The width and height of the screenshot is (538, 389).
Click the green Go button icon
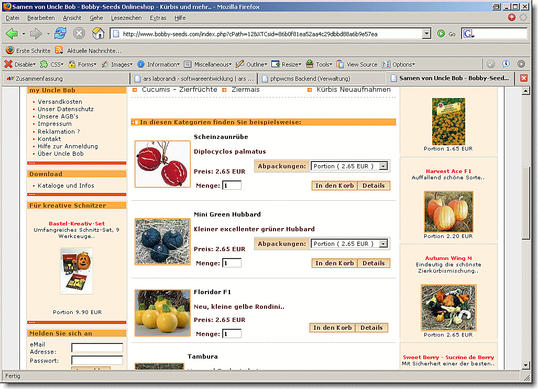[x=441, y=34]
